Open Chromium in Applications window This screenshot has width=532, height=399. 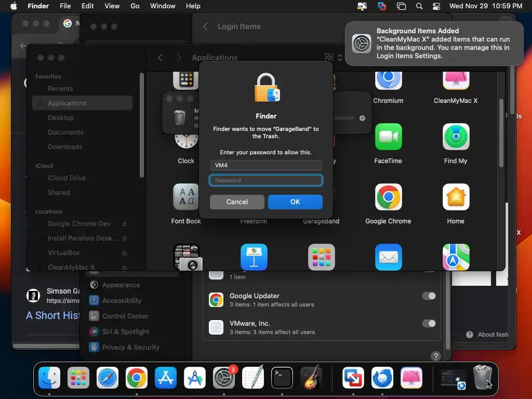(x=388, y=82)
